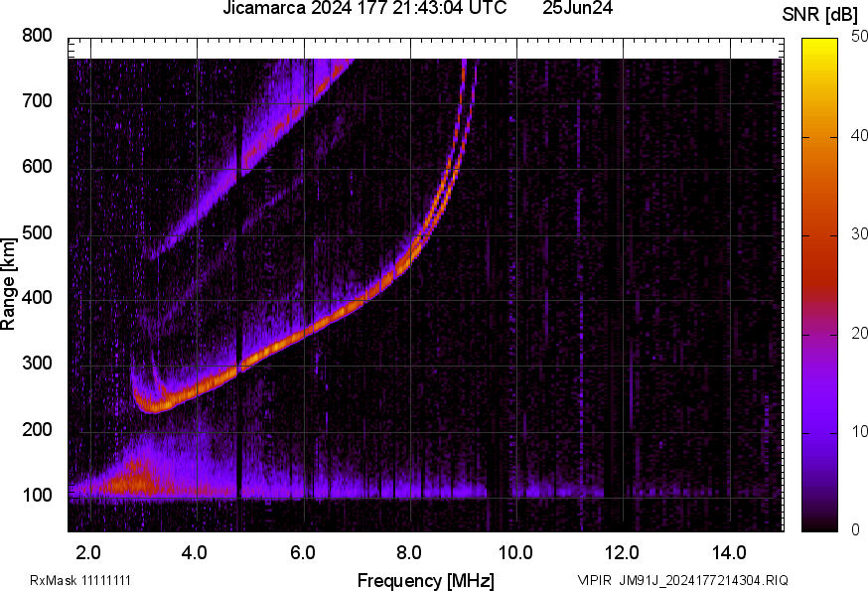Click the range tick label '100'
This screenshot has height=591, width=868.
37,495
